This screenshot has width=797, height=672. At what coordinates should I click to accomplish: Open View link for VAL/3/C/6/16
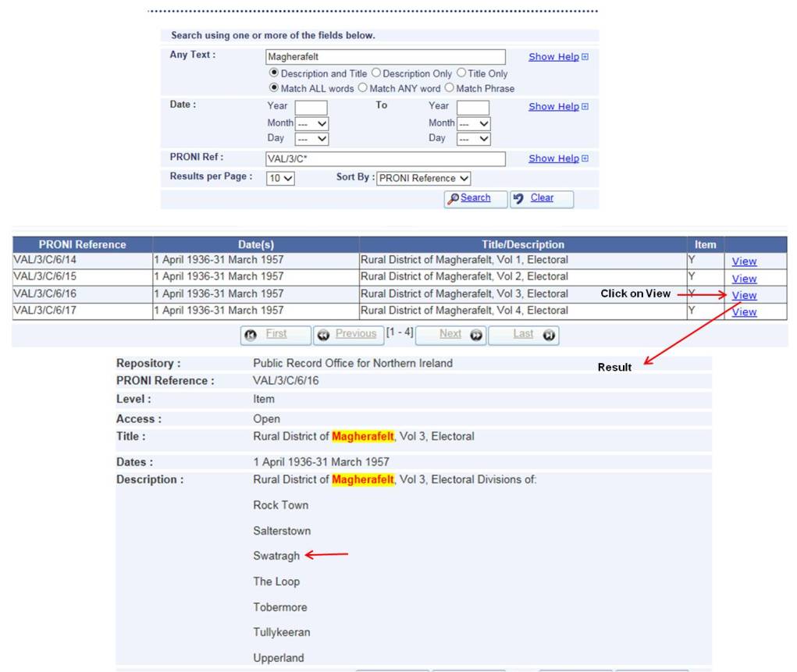pos(744,295)
